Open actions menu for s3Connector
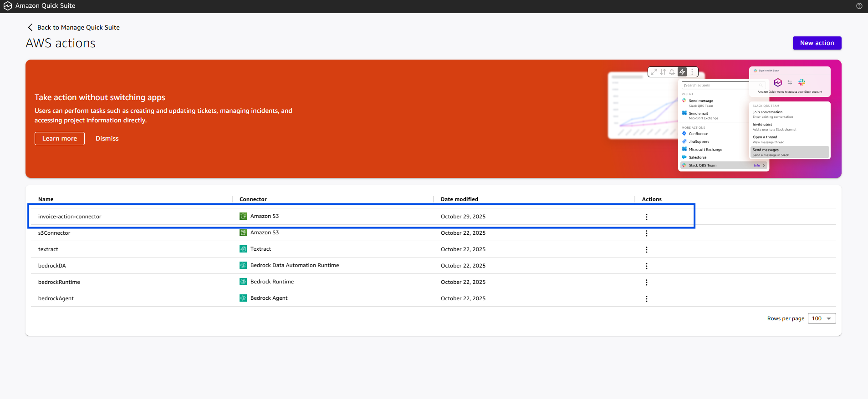 (x=647, y=233)
